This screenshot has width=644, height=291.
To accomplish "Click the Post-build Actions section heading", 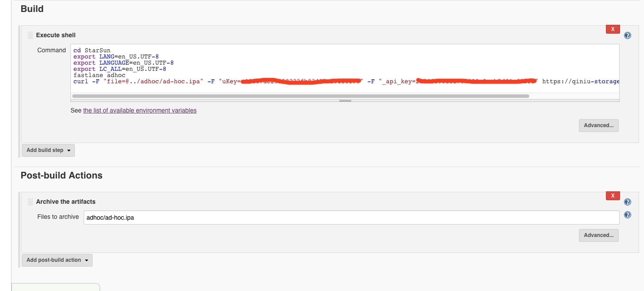I will [x=62, y=175].
